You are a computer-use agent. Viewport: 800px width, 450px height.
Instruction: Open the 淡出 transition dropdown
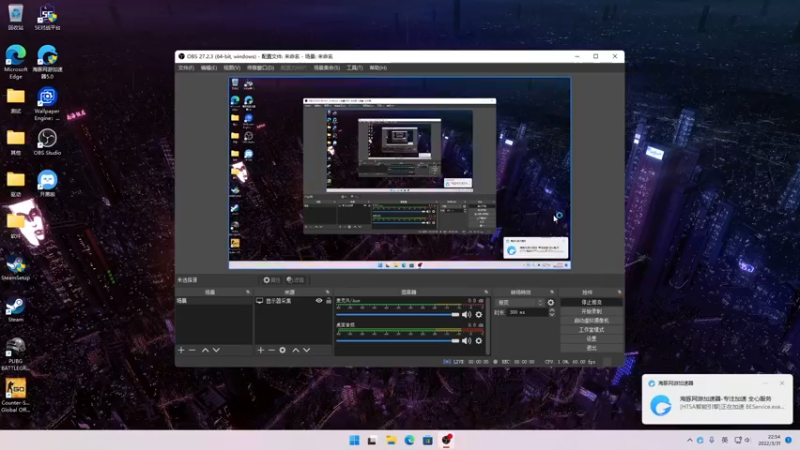tap(520, 303)
